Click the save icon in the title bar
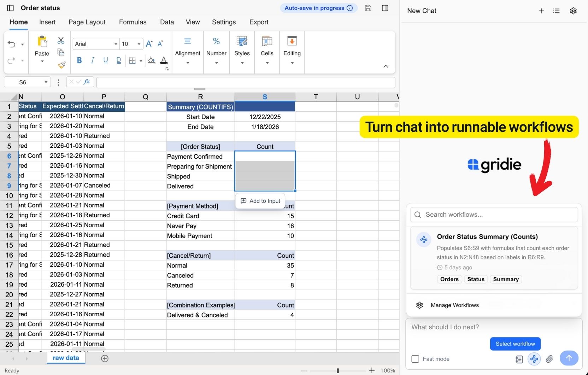 pyautogui.click(x=368, y=8)
